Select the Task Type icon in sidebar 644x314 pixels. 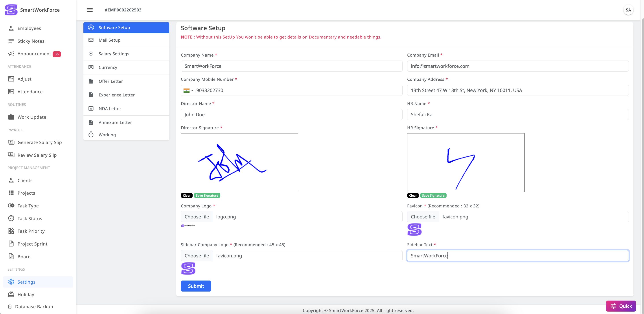[x=11, y=206]
